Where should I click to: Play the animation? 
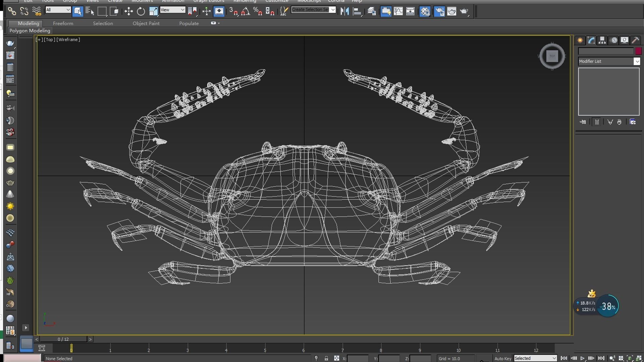(583, 358)
